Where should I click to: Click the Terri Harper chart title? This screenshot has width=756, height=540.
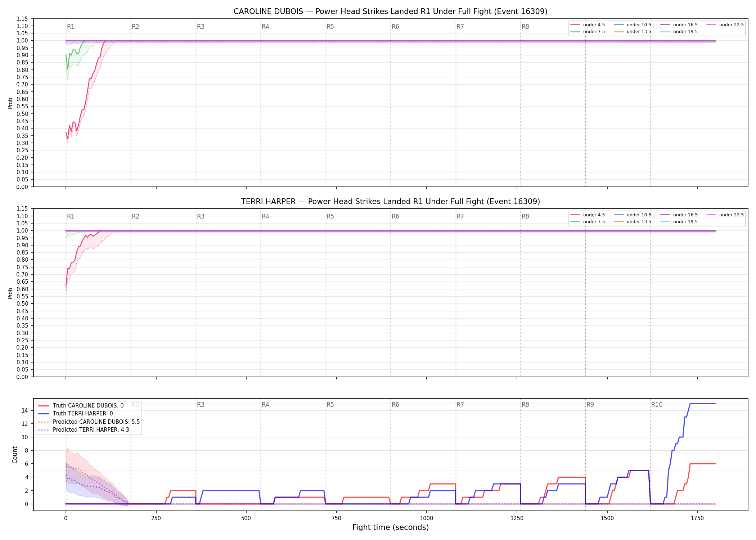pyautogui.click(x=391, y=202)
